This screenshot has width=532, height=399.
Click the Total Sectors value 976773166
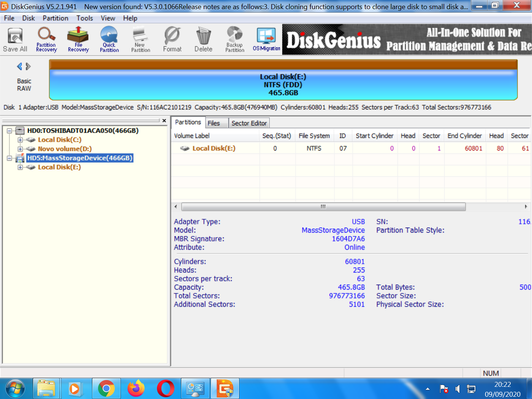347,296
